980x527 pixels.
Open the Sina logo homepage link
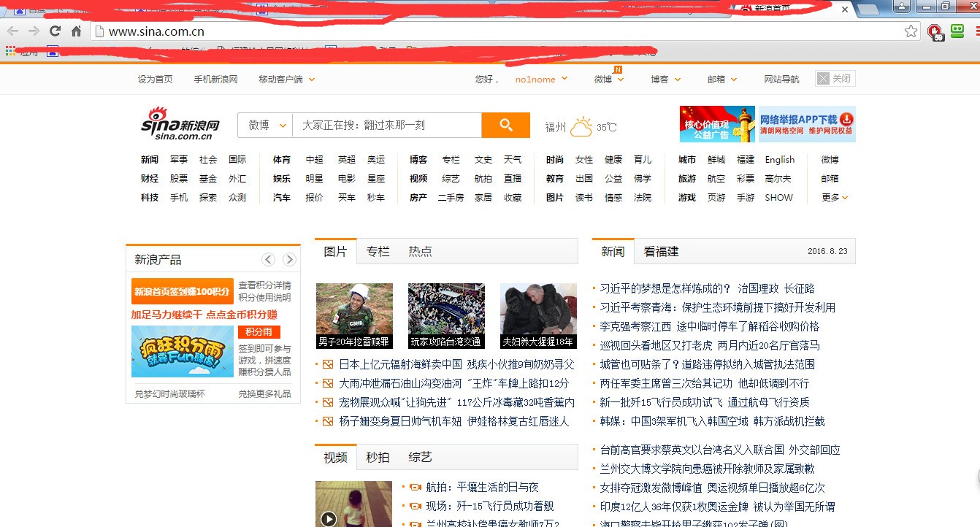[180, 123]
